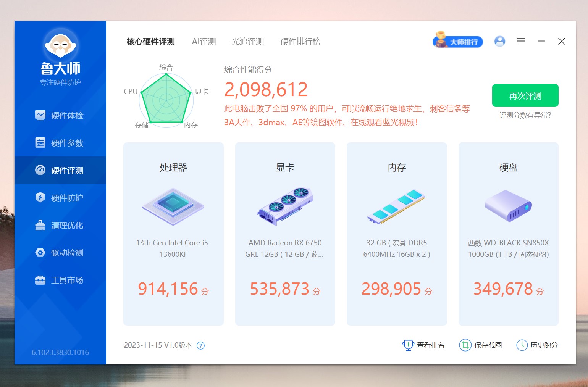Select 硬件评测 in the sidebar
Viewport: 588px width, 387px height.
[x=60, y=170]
